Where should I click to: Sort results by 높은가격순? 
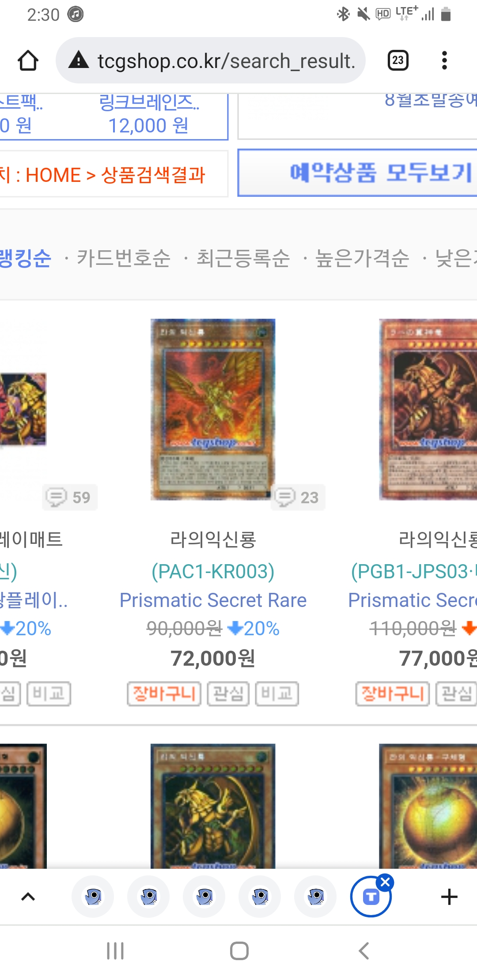point(362,258)
